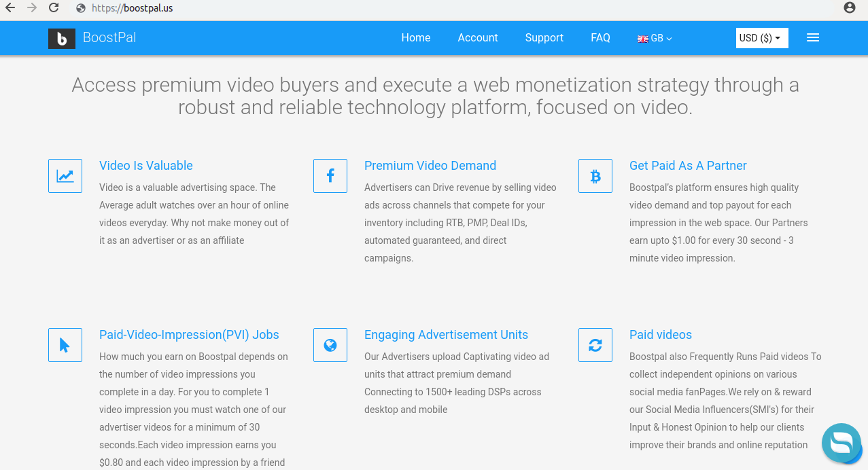The image size is (868, 470).
Task: Click the Premium Video Demand heading
Action: 430,166
